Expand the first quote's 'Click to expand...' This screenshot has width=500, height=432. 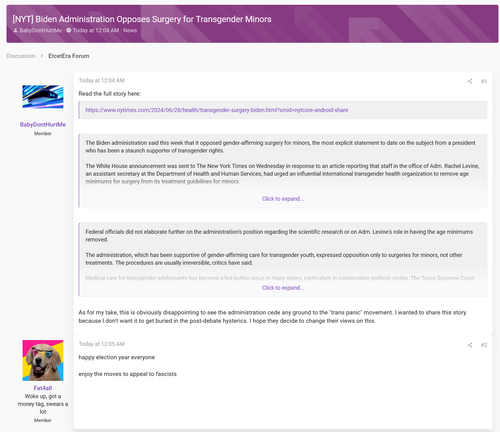(283, 199)
